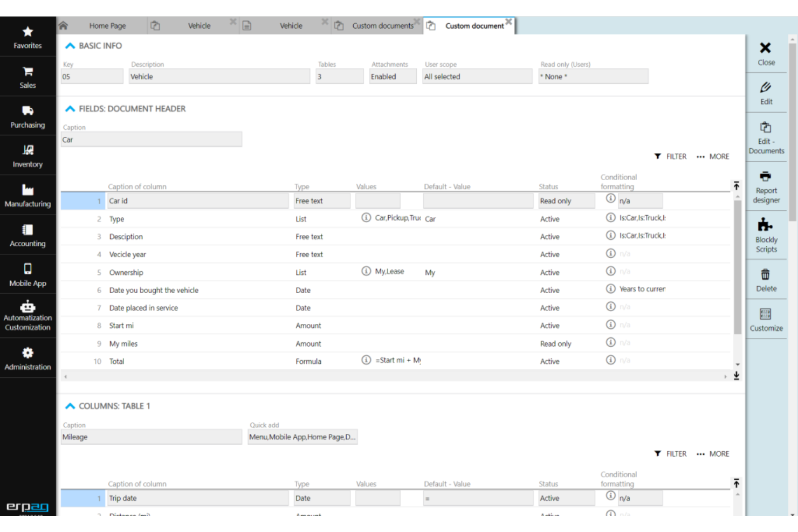
Task: Open the Quick add dropdown
Action: 302,437
